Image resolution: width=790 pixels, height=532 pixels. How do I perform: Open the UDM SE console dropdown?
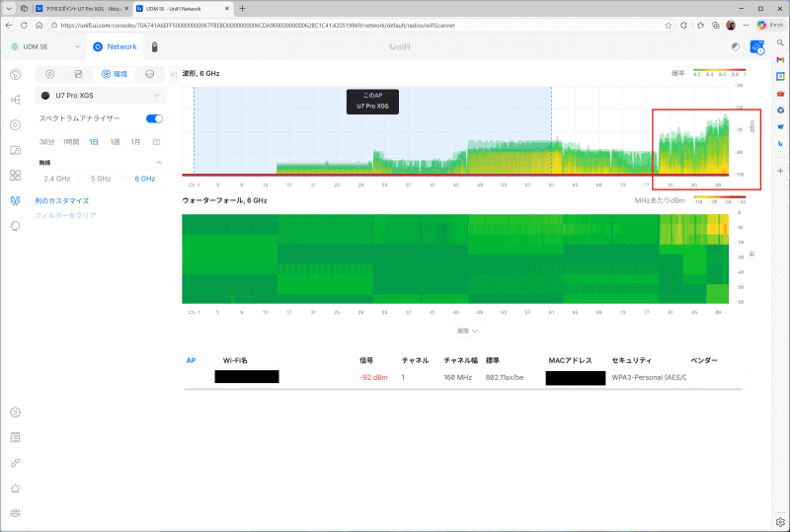(45, 46)
